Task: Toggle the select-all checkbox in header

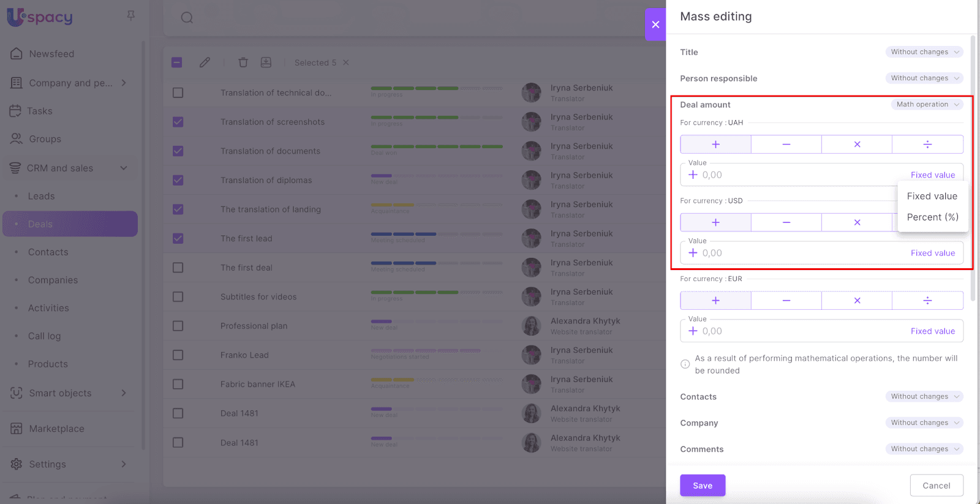Action: pyautogui.click(x=177, y=62)
